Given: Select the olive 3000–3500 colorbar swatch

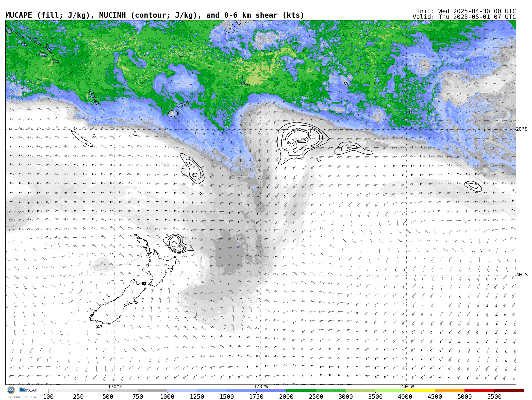Looking at the screenshot, I should (361, 390).
